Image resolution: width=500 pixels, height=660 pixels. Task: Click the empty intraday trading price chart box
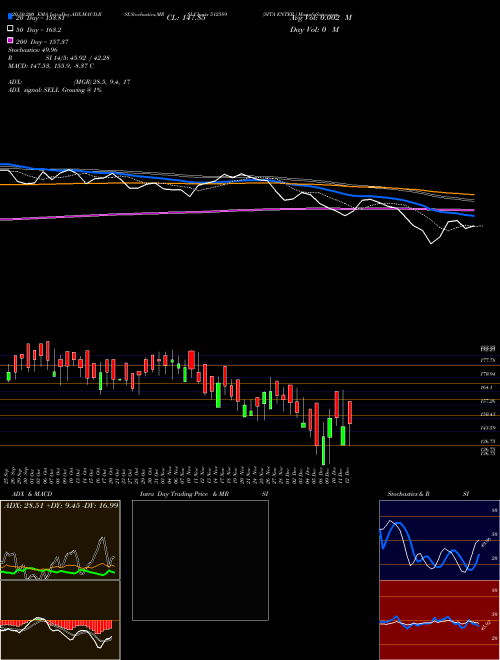click(200, 560)
